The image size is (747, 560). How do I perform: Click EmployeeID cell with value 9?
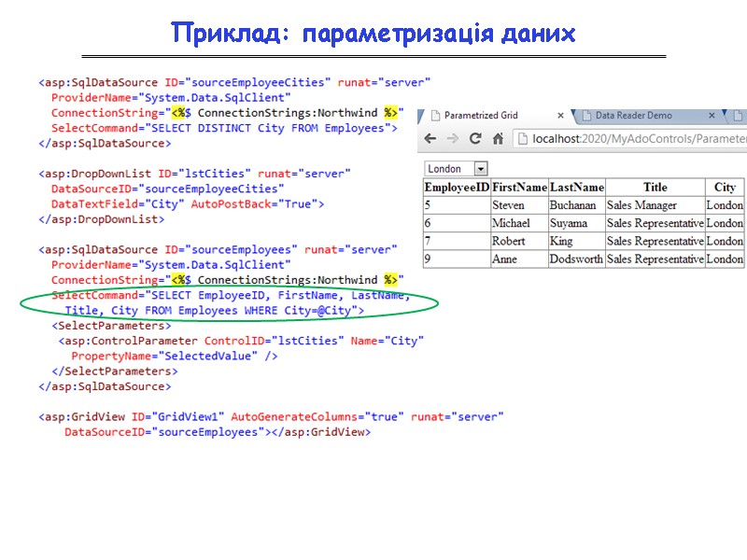click(457, 259)
